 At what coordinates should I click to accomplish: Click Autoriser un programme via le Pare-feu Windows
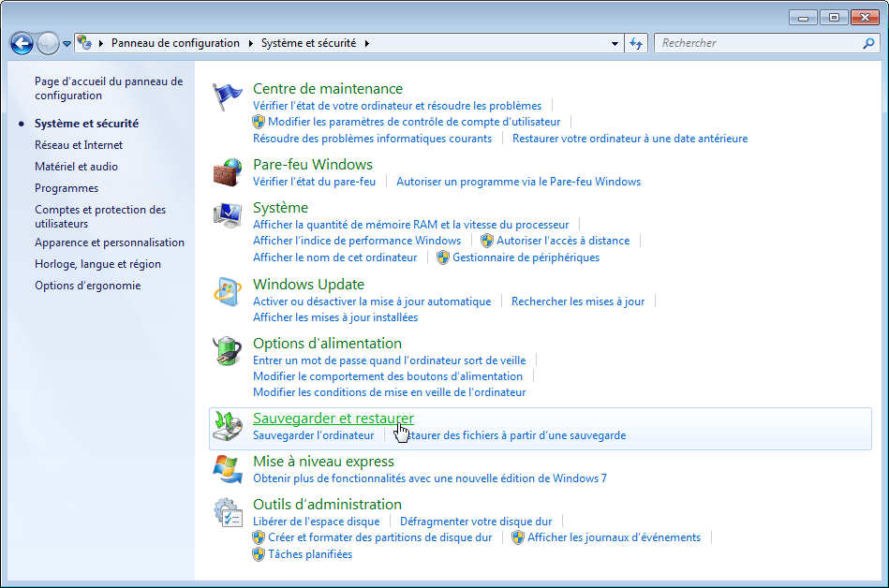pyautogui.click(x=518, y=182)
